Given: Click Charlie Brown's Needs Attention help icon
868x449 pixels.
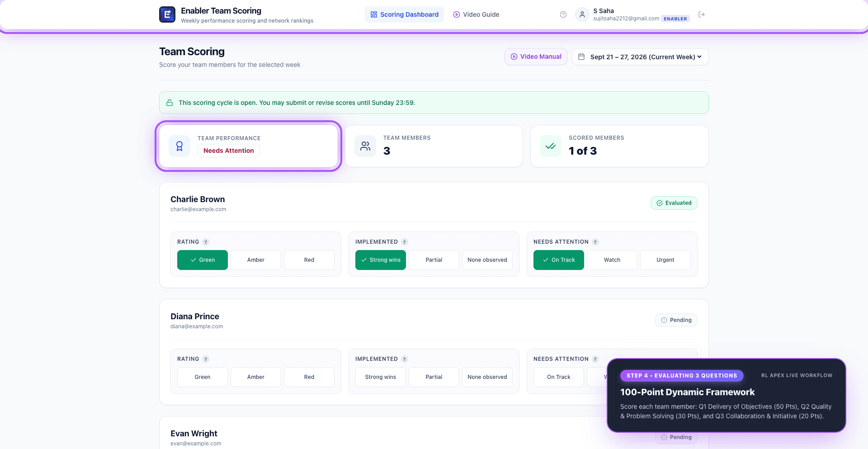Looking at the screenshot, I should pos(595,242).
